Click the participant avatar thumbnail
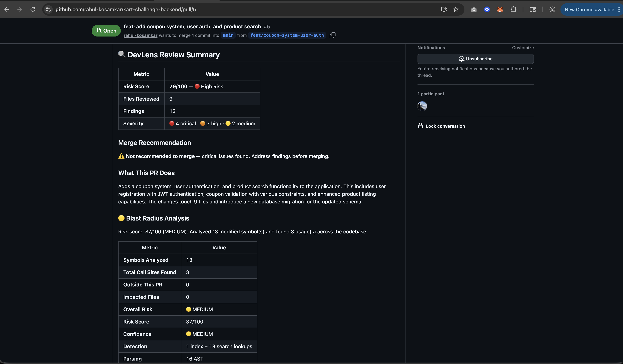This screenshot has width=623, height=364. click(422, 106)
